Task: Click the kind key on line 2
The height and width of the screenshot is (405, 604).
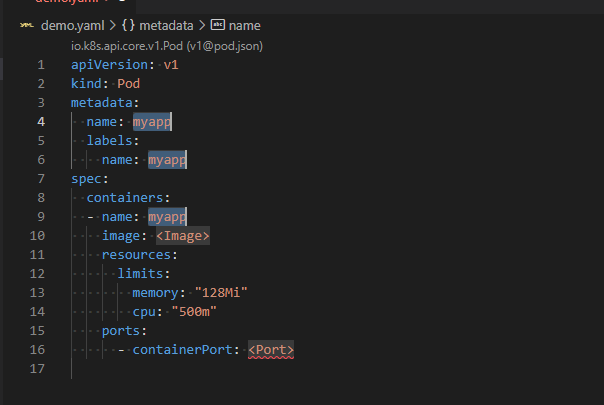Action: (86, 84)
